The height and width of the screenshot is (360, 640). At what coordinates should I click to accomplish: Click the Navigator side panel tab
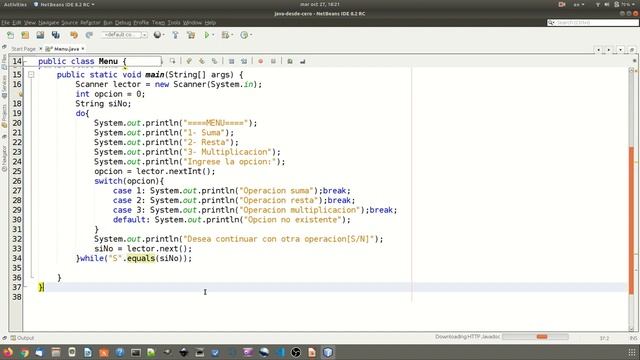pos(4,159)
